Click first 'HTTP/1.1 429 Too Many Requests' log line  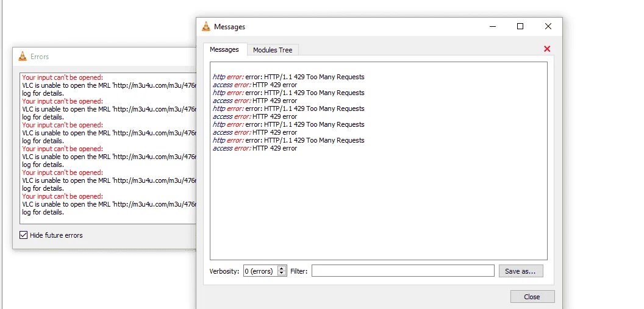point(288,77)
